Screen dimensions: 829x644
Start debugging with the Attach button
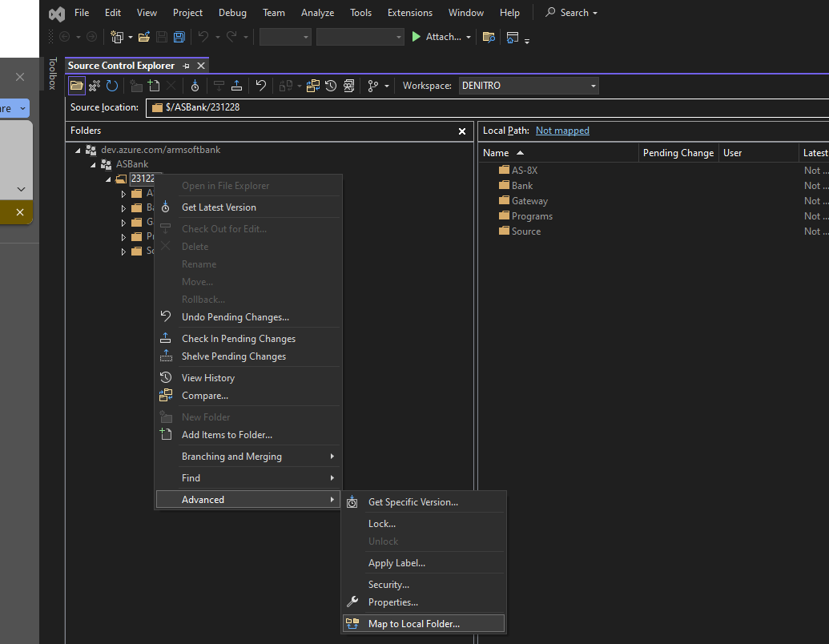pos(439,37)
